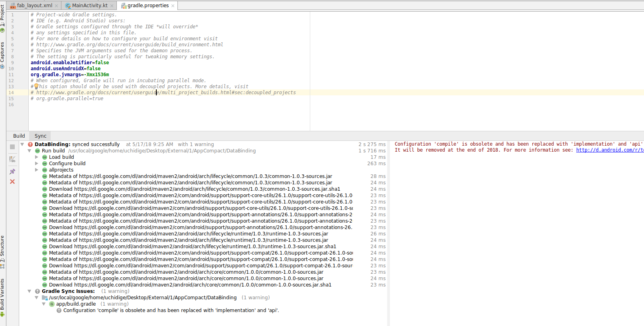Expand the allprojects tree node
644x326 pixels.
pyautogui.click(x=37, y=170)
